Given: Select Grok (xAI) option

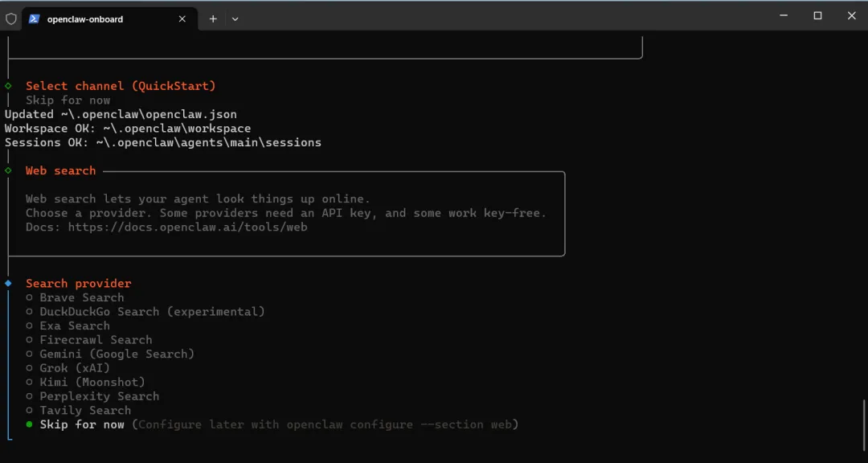Looking at the screenshot, I should [x=74, y=368].
